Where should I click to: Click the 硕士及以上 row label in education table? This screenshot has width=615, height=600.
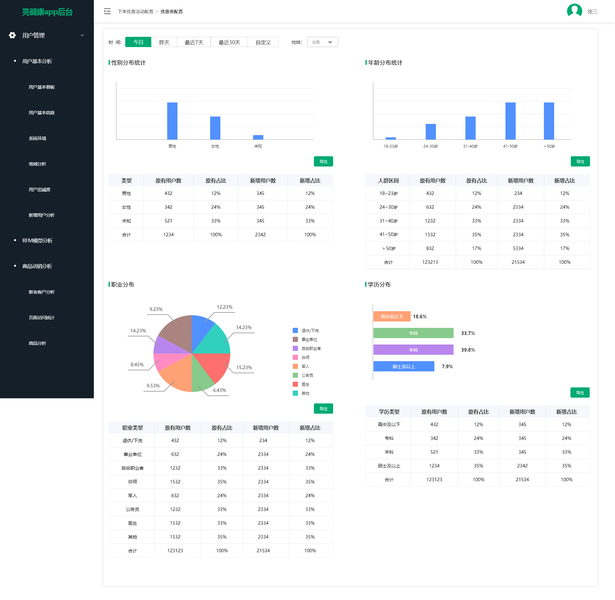(389, 466)
